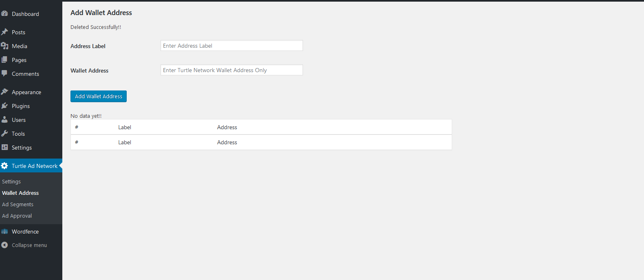Click the Comments speech bubble icon
The image size is (644, 280).
coord(4,73)
